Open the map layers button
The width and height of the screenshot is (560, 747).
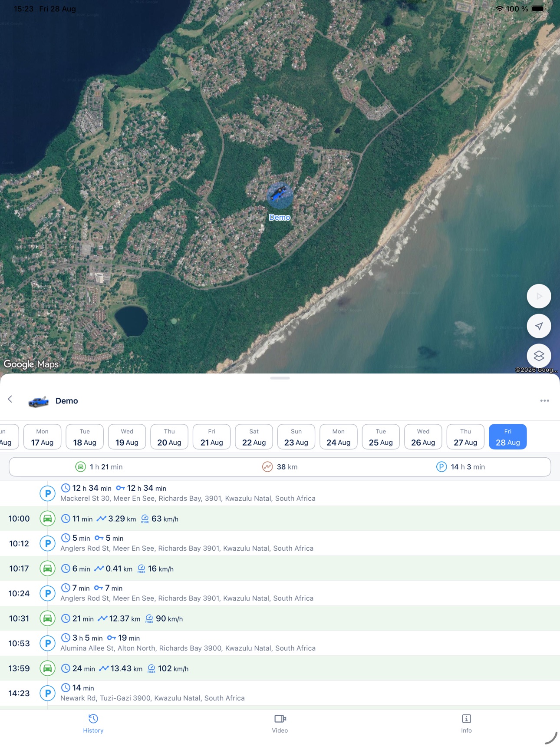(x=539, y=356)
